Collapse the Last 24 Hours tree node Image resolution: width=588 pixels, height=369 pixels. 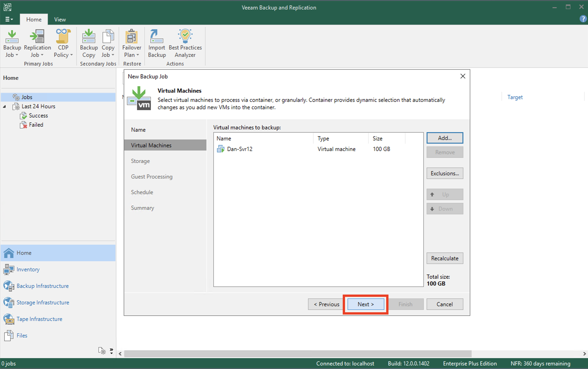point(4,107)
